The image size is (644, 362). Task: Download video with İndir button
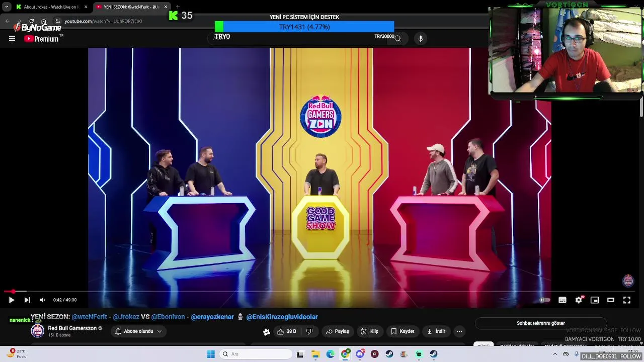436,331
